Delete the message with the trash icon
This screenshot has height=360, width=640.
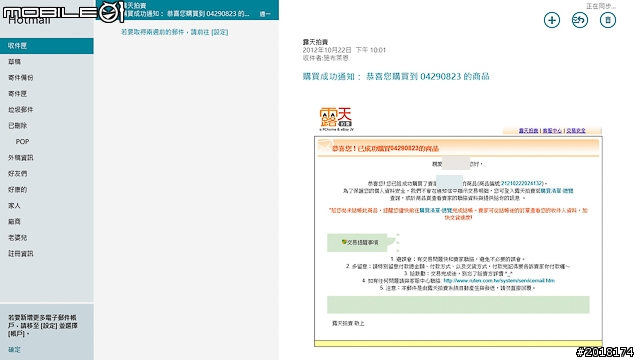[608, 20]
